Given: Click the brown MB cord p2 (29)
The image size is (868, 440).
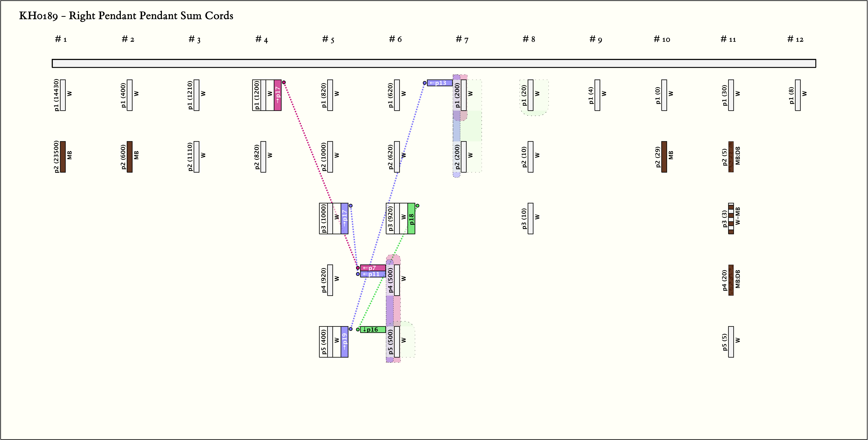Looking at the screenshot, I should click(664, 157).
